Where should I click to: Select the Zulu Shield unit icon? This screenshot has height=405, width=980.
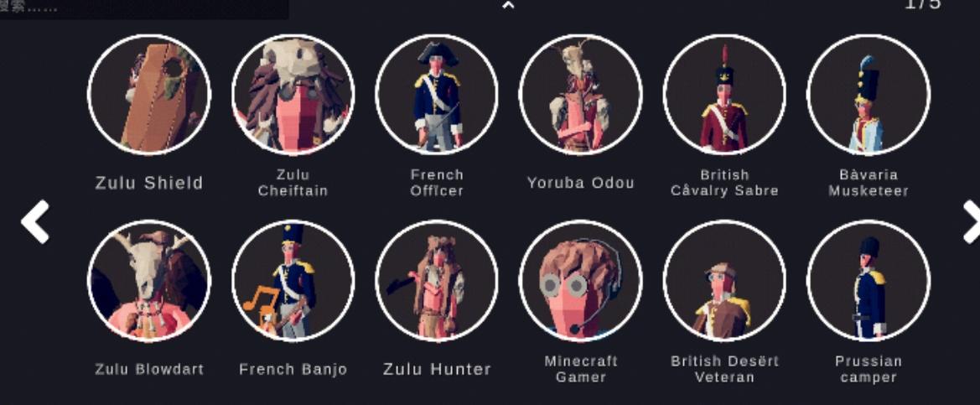point(148,95)
